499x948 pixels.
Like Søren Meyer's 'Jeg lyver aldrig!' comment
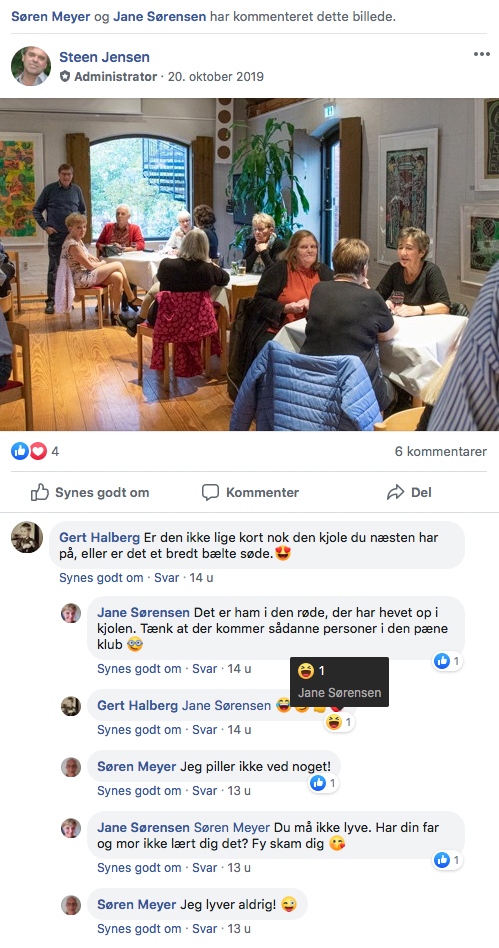tap(139, 929)
